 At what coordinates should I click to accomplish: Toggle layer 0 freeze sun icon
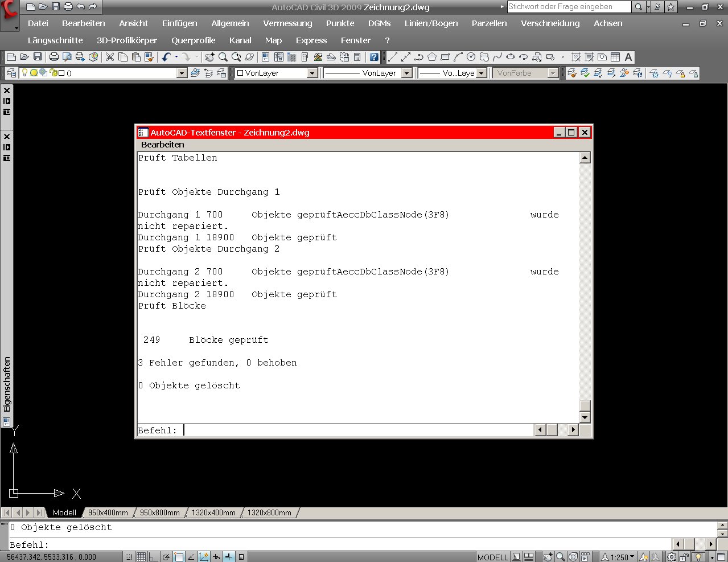tap(34, 73)
